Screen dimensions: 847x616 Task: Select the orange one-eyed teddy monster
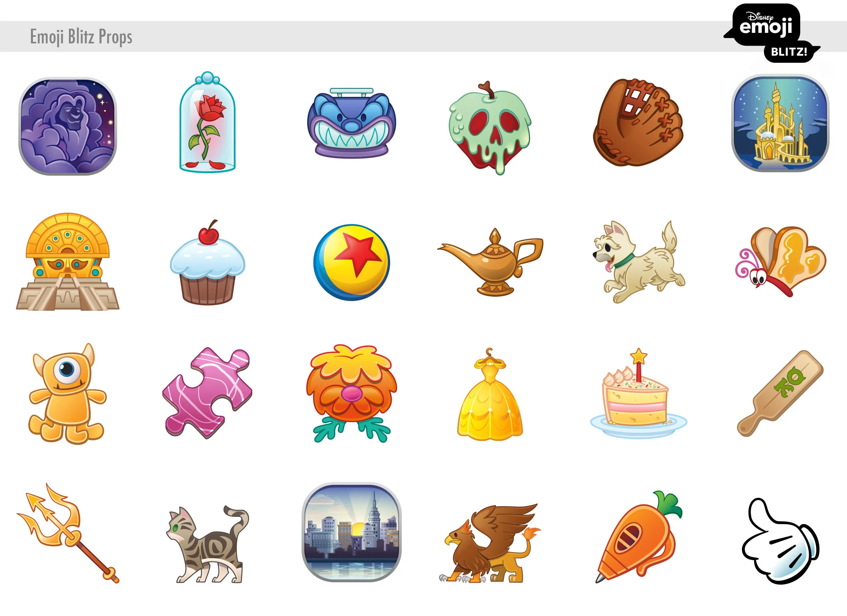tap(67, 393)
